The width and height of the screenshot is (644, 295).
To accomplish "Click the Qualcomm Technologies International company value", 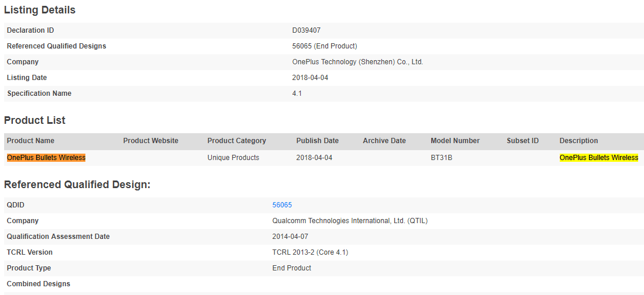I will coord(350,221).
